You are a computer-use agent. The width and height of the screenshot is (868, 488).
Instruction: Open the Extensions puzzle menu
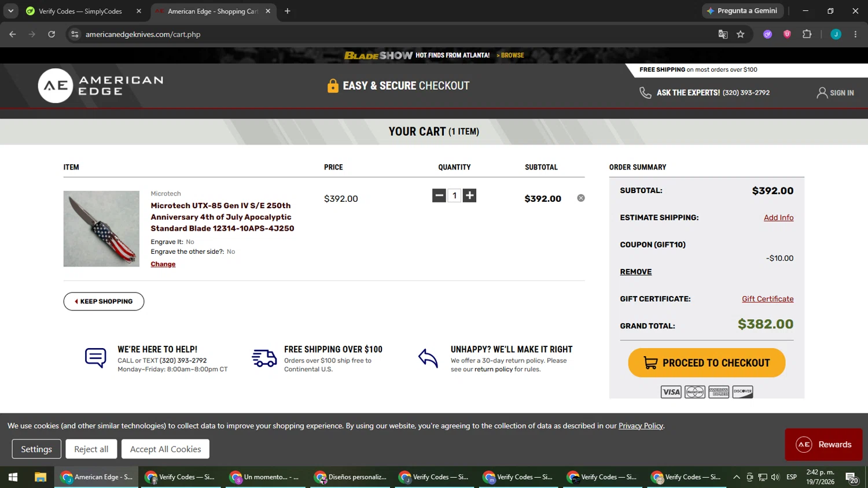807,34
